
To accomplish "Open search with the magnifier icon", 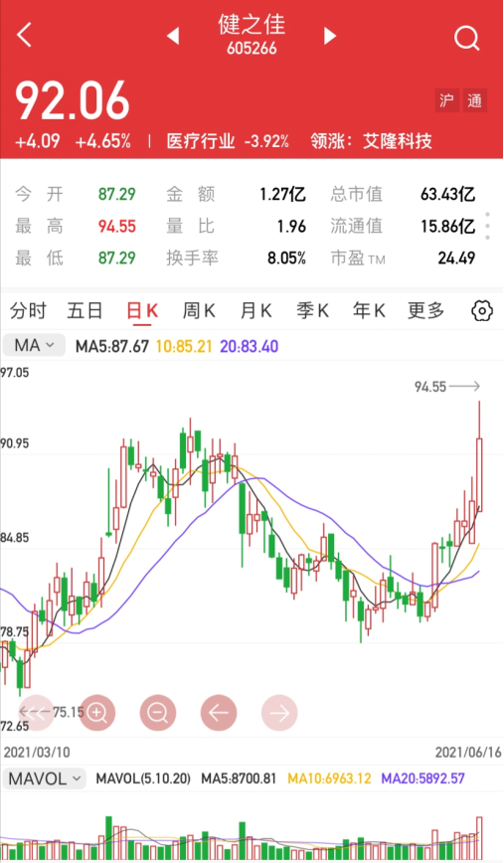I will point(467,38).
